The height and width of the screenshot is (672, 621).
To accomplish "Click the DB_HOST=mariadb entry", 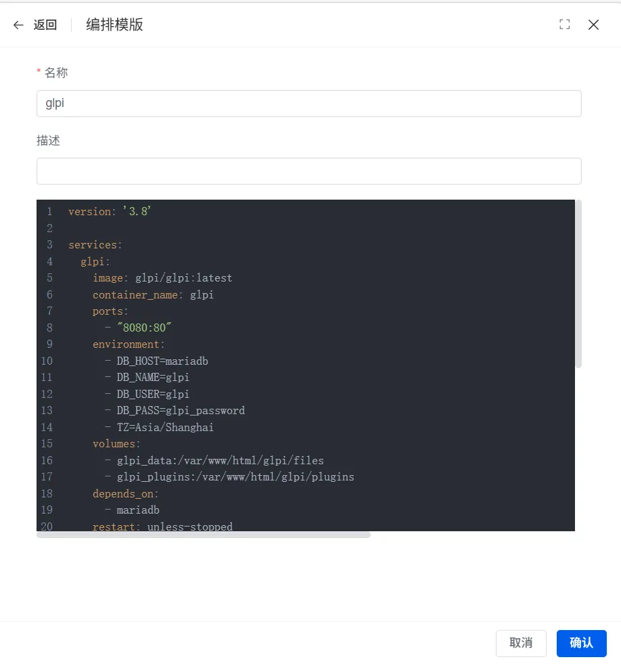I will [x=162, y=361].
